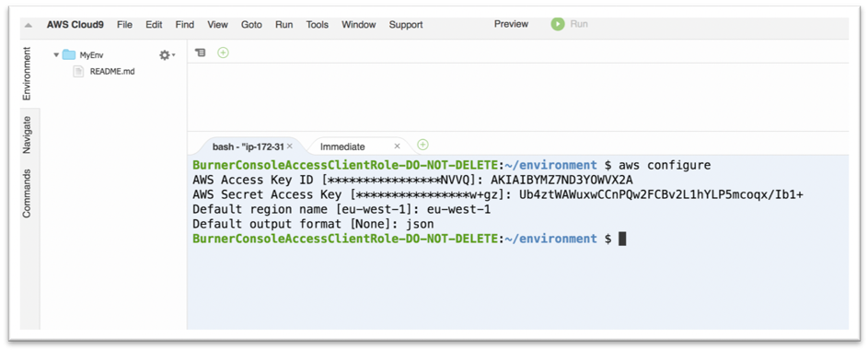868x351 pixels.
Task: Close the Immediate tab
Action: (x=397, y=146)
